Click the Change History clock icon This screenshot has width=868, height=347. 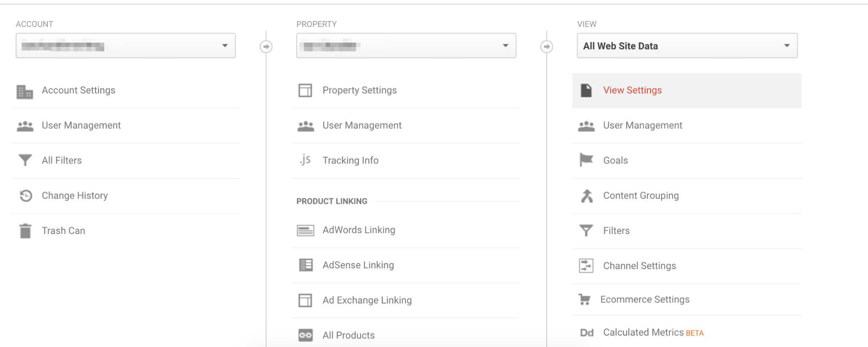(x=26, y=196)
